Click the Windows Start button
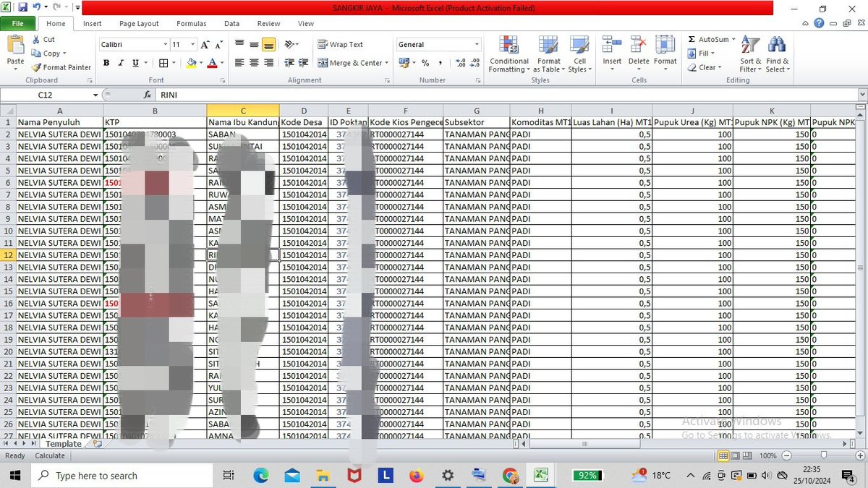This screenshot has height=488, width=868. 14,475
